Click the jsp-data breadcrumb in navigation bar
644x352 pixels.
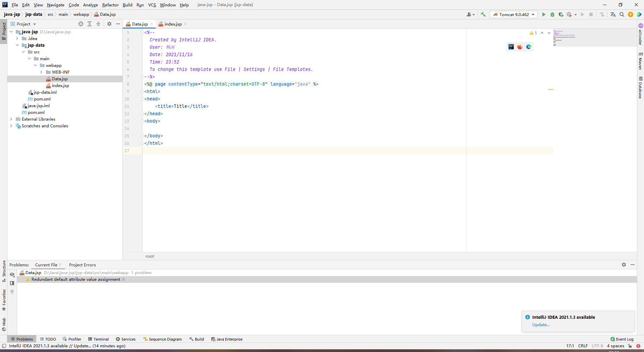click(34, 14)
